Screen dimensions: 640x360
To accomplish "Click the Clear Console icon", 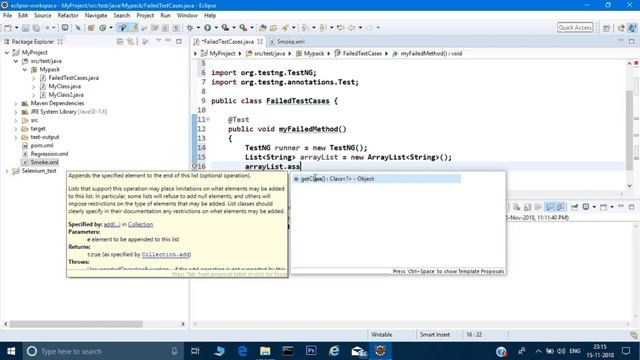I will click(517, 207).
